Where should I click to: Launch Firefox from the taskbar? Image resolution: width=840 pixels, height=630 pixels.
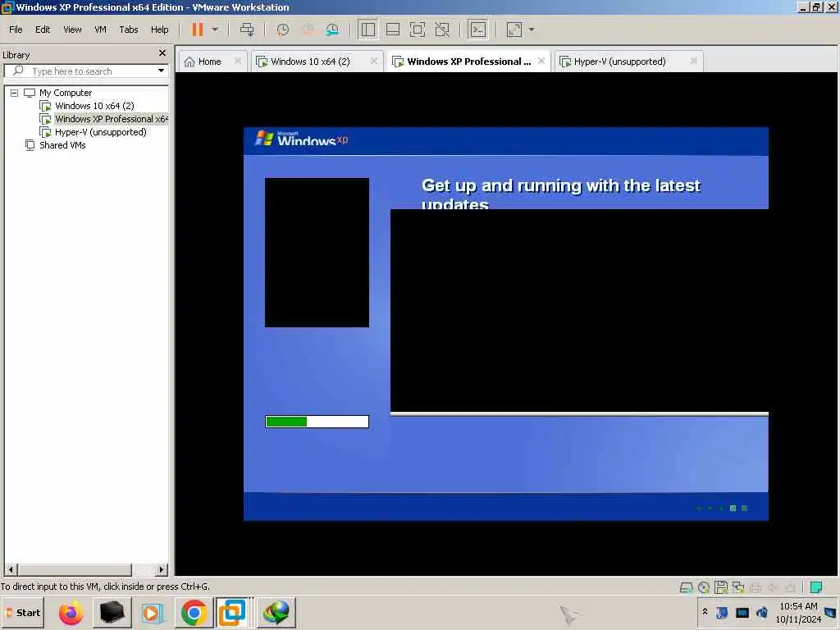point(71,612)
